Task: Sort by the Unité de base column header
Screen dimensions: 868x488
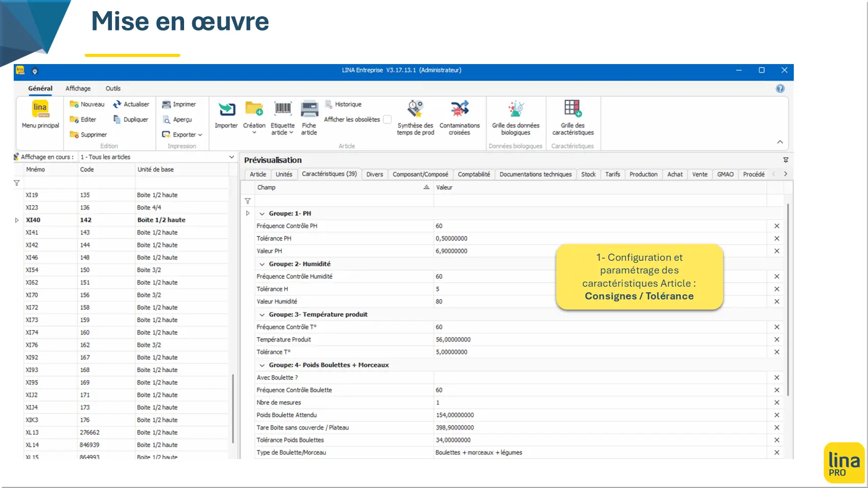Action: (x=182, y=170)
